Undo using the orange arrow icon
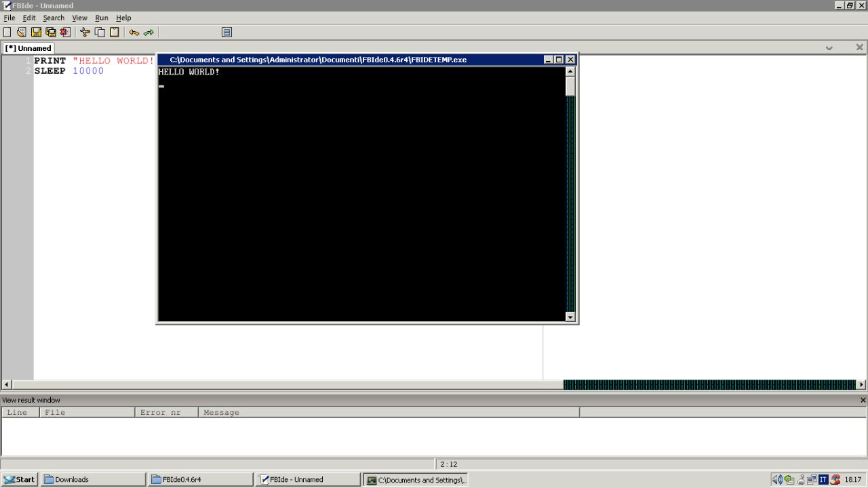The height and width of the screenshot is (488, 868). [x=134, y=32]
